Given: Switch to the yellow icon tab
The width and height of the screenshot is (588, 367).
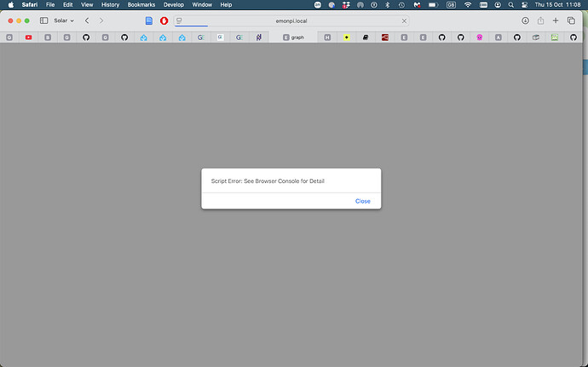Looking at the screenshot, I should (x=347, y=37).
